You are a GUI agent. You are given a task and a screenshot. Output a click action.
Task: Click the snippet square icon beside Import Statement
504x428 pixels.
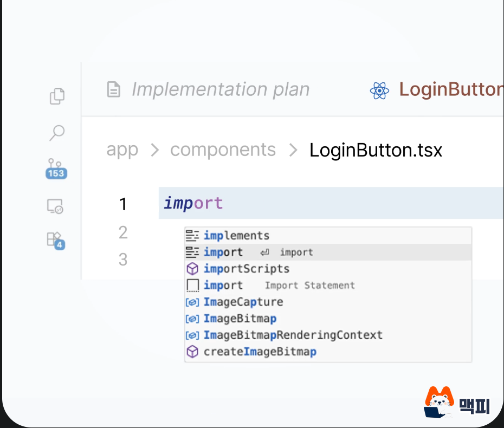[x=192, y=286]
